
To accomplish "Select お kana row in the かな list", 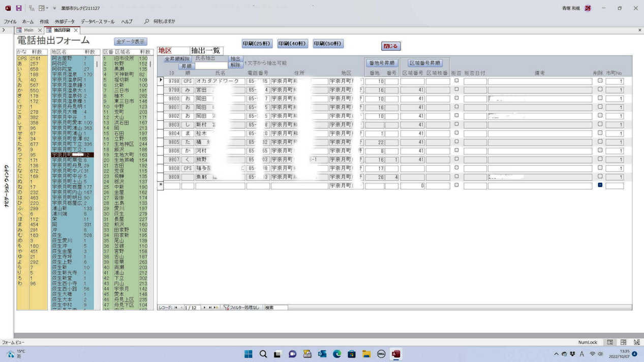I will pos(32,85).
